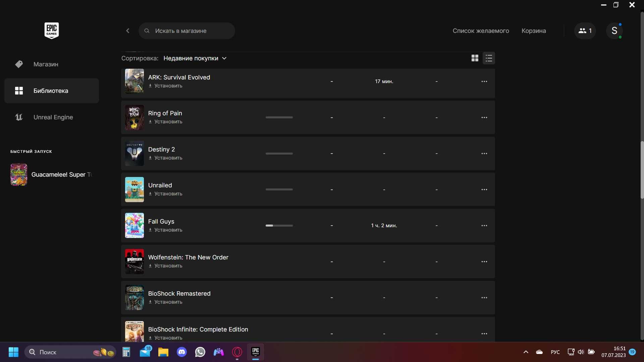Open Список желаемого link

pyautogui.click(x=481, y=31)
